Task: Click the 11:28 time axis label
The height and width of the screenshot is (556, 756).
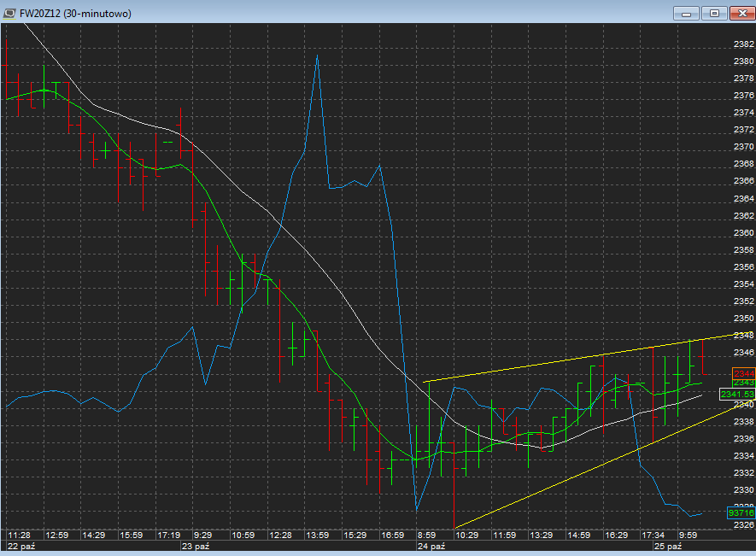Action: [19, 535]
